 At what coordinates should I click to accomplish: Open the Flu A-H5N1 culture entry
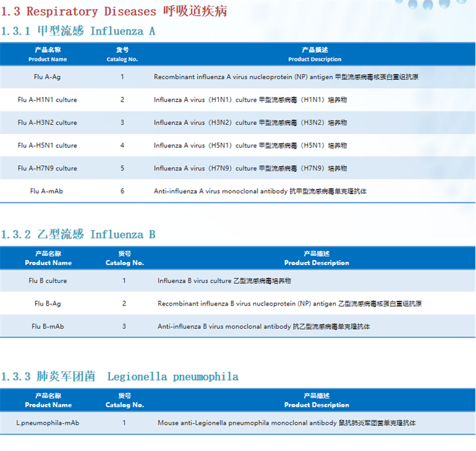[48, 145]
